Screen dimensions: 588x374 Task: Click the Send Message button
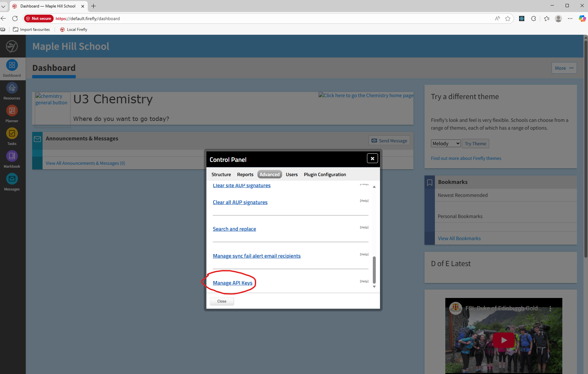pyautogui.click(x=389, y=141)
